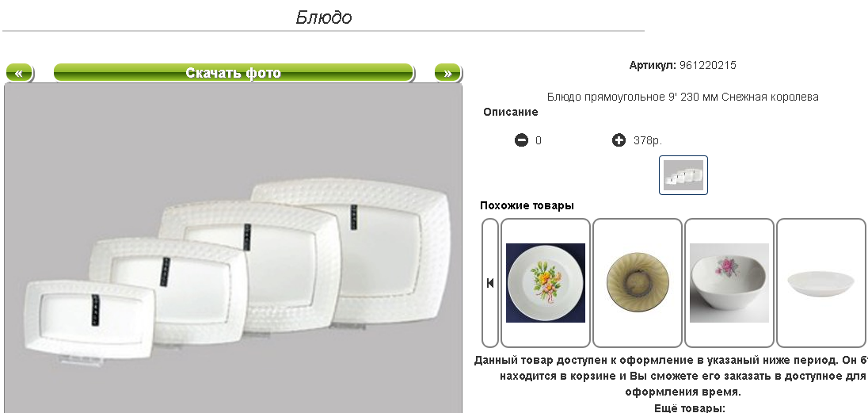Click the Похожие товары heading
Image resolution: width=868 pixels, height=413 pixels.
click(x=527, y=205)
